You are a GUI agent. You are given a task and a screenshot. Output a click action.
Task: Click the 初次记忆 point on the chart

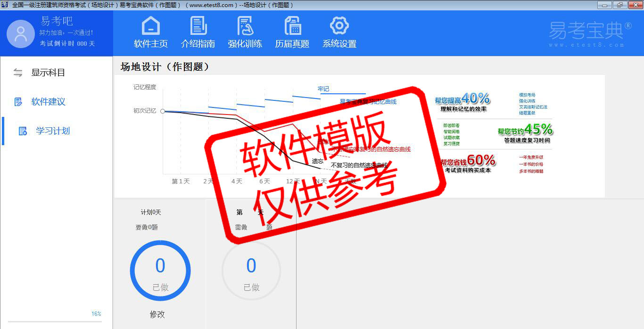pos(163,111)
